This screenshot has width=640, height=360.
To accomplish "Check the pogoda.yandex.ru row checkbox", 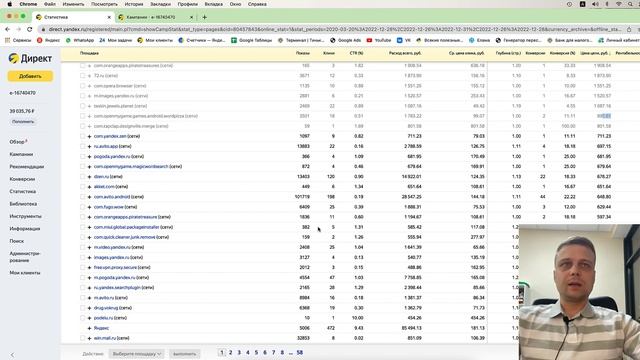I will click(82, 156).
